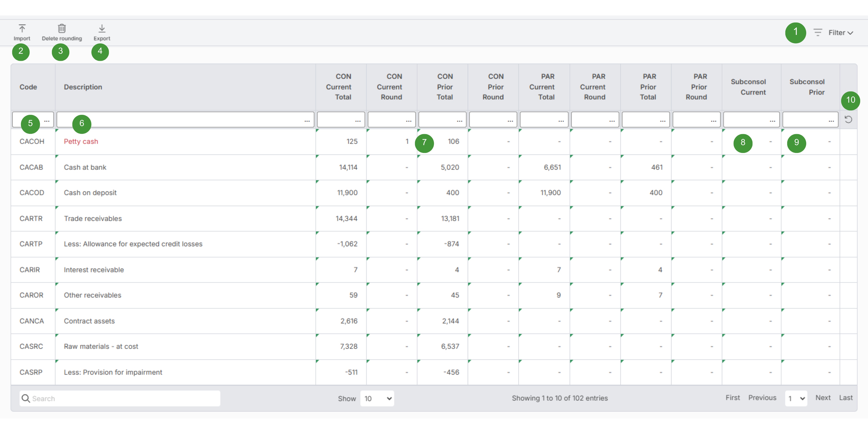Open the Petty cash description entry

81,141
